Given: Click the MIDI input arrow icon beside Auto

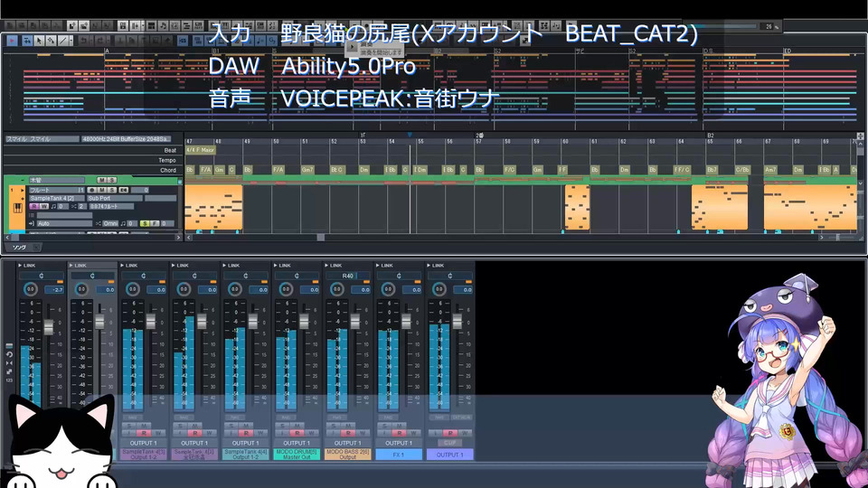Looking at the screenshot, I should point(32,223).
